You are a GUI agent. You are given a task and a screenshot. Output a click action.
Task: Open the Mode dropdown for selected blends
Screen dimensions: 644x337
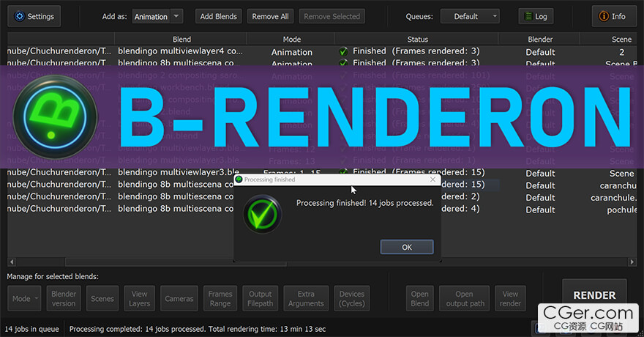24,299
